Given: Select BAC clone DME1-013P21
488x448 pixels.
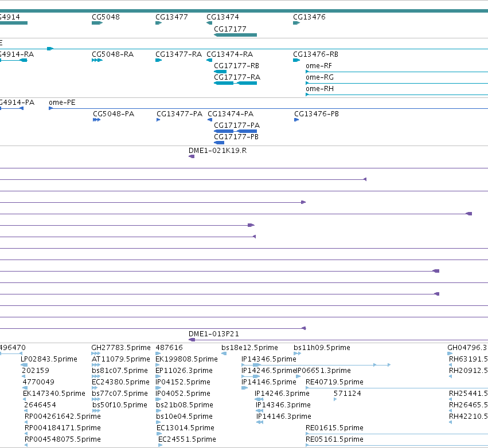Looking at the screenshot, I should 214,334.
